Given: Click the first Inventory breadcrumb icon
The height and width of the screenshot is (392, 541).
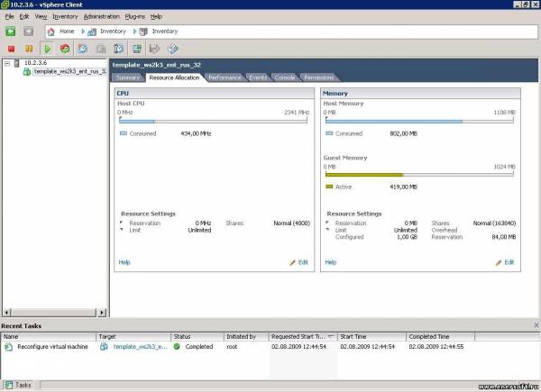Looking at the screenshot, I should pos(92,32).
